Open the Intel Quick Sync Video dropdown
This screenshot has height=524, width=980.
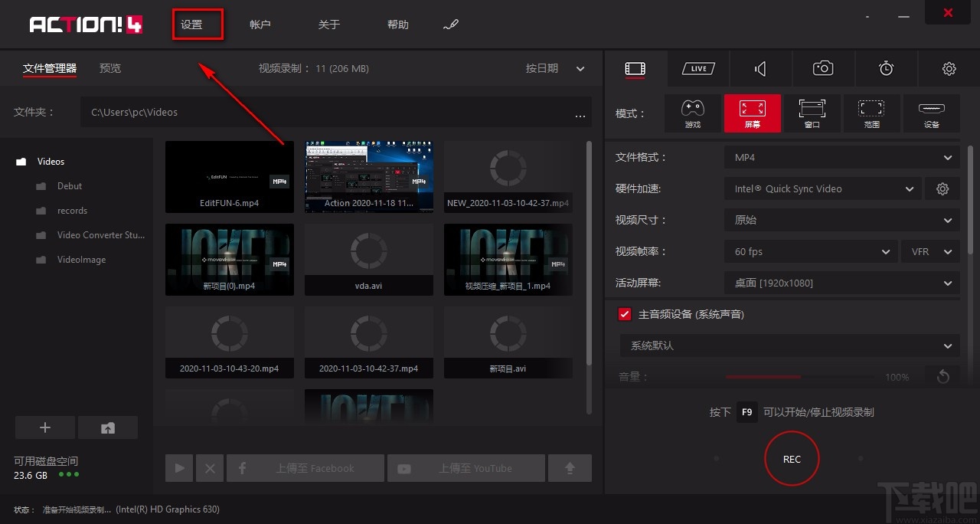coord(822,188)
